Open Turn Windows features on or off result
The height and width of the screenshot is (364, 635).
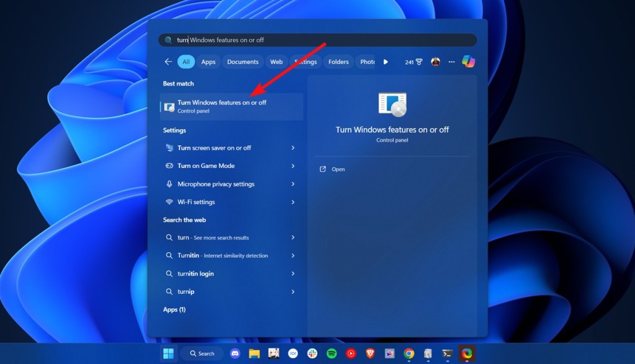(x=231, y=107)
